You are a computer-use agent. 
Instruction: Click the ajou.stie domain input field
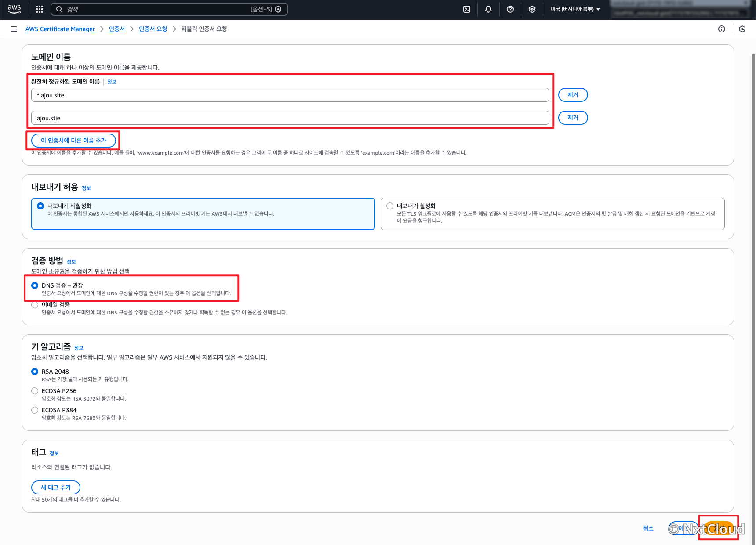(x=290, y=118)
